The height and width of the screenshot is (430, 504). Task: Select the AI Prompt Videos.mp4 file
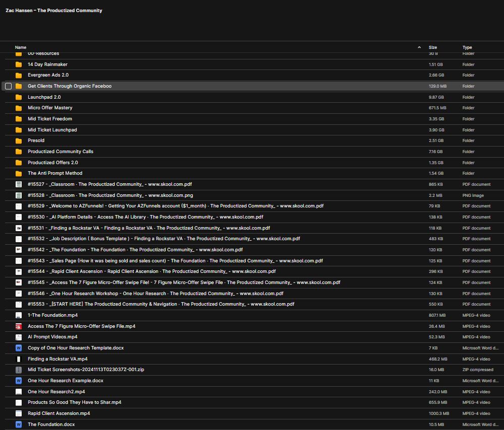[x=53, y=336]
